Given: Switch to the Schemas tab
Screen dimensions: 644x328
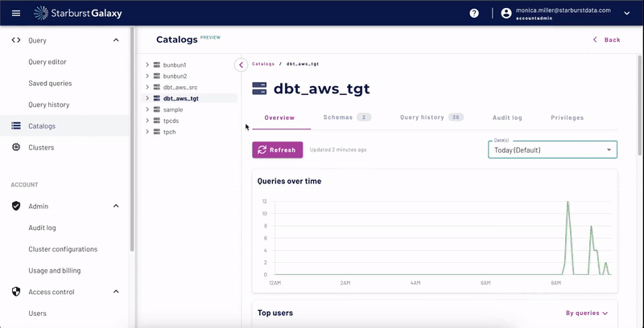Looking at the screenshot, I should [347, 117].
